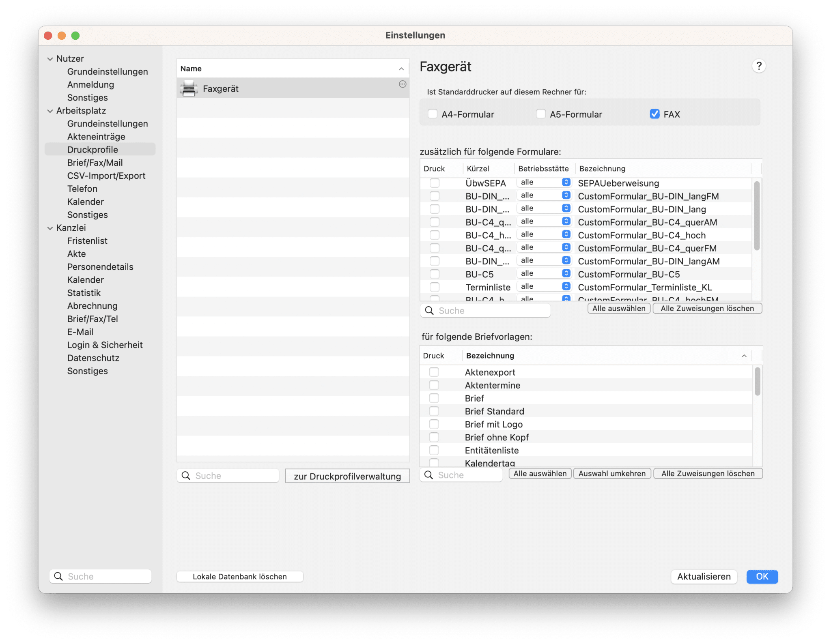Screen dimensions: 831x644
Task: Toggle sort on printer Name column
Action: pyautogui.click(x=293, y=69)
